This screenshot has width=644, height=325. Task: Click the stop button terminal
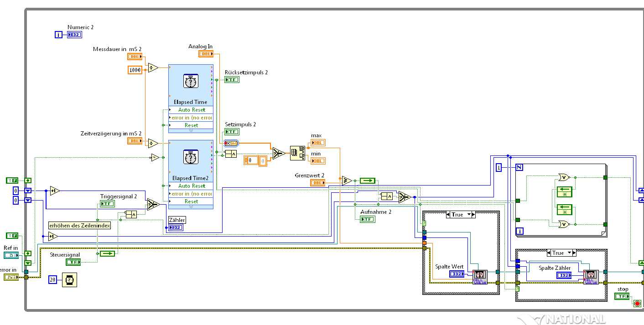pyautogui.click(x=622, y=296)
